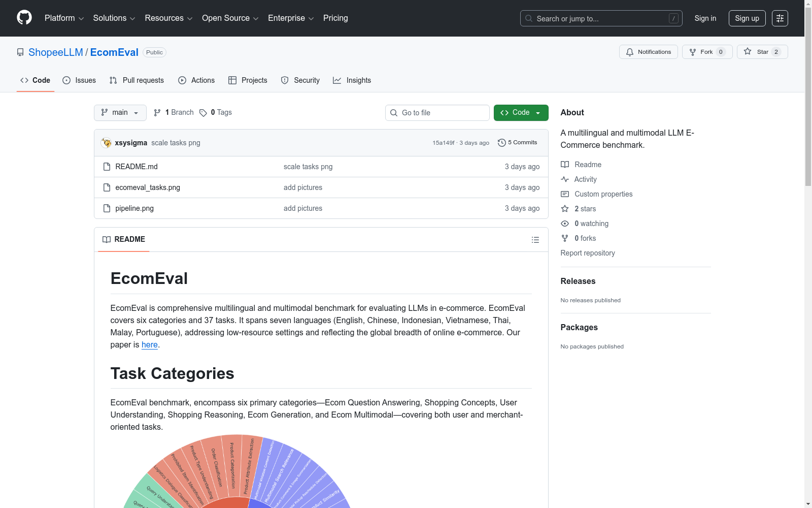812x508 pixels.
Task: Open the green Code dropdown button
Action: tap(521, 113)
